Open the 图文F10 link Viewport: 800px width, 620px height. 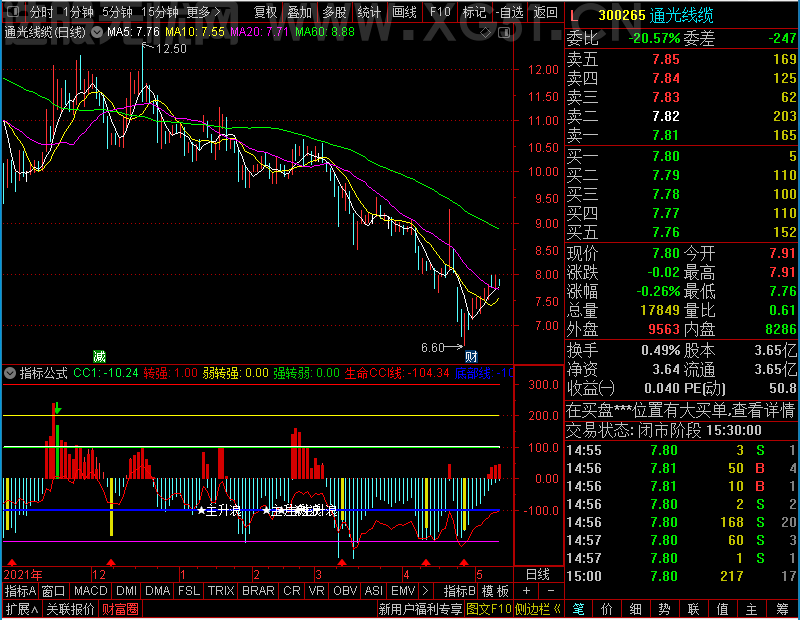[488, 609]
